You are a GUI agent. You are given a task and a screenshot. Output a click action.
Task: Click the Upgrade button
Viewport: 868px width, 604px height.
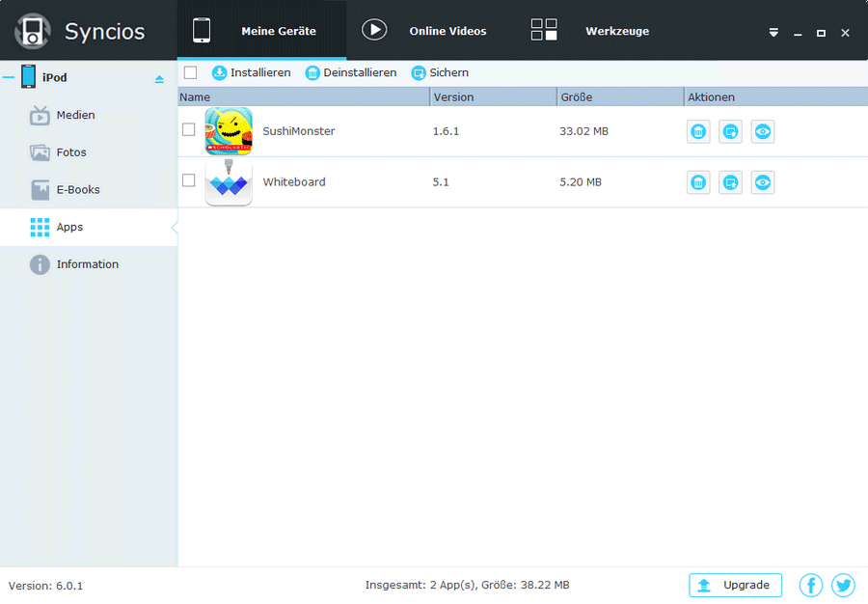(736, 585)
